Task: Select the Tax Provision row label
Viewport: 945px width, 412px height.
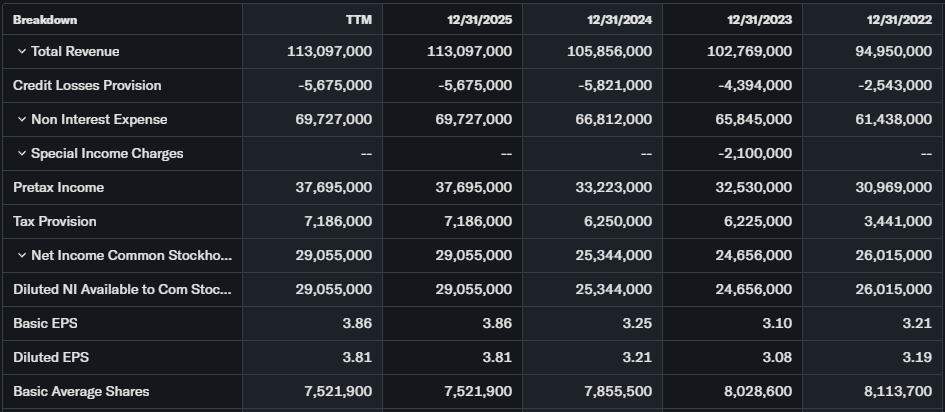Action: 55,222
